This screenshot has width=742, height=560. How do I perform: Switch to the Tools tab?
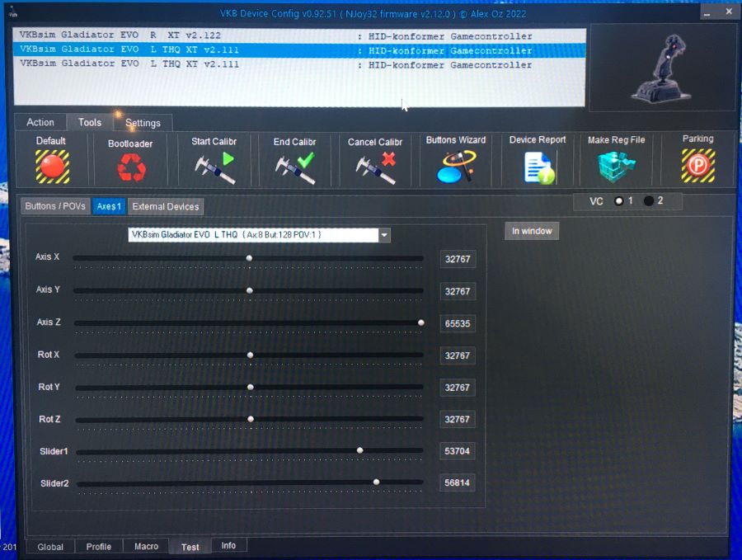point(90,122)
